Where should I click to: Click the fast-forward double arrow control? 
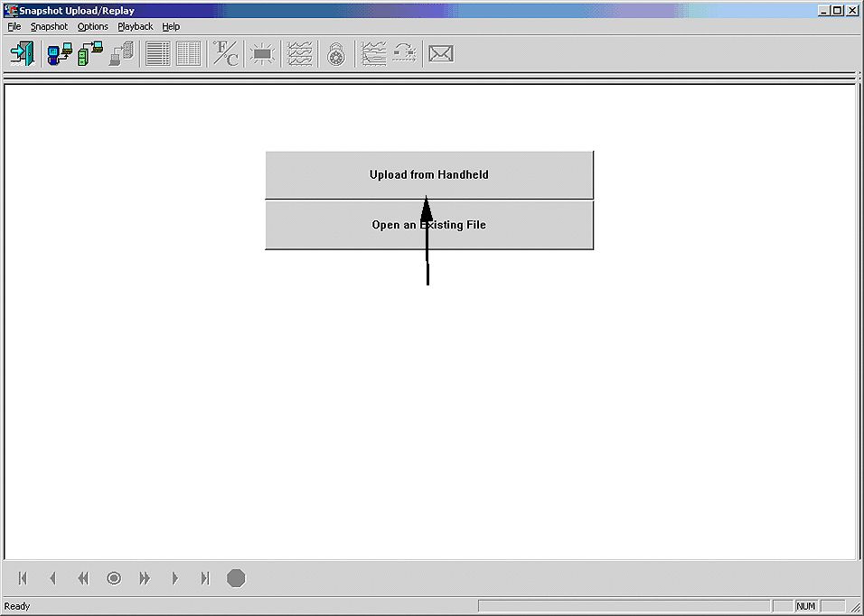[x=144, y=578]
